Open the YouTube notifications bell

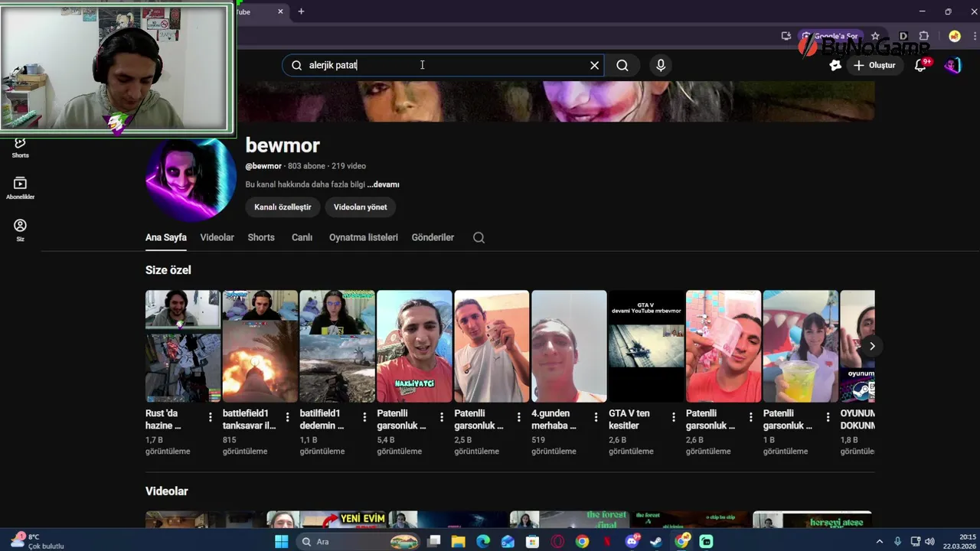point(921,66)
